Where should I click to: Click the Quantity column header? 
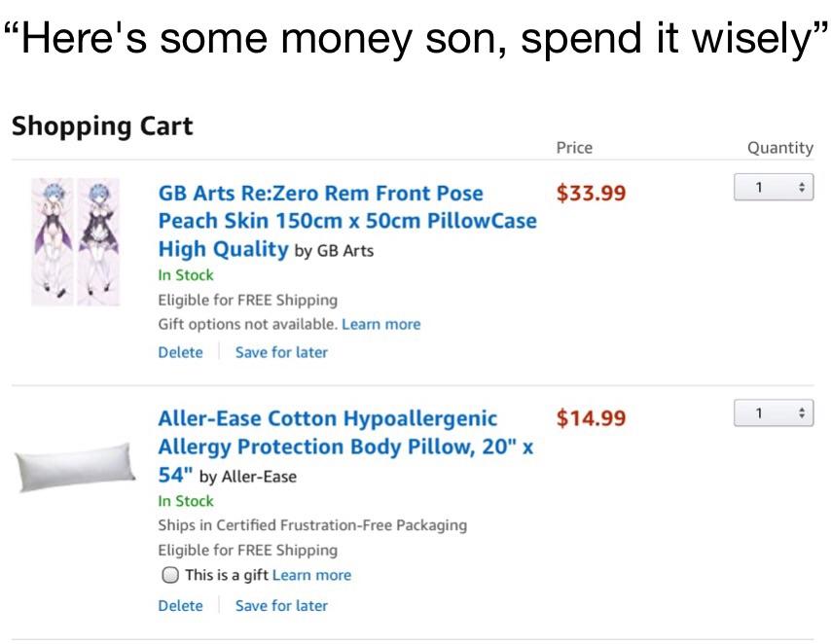pos(779,148)
